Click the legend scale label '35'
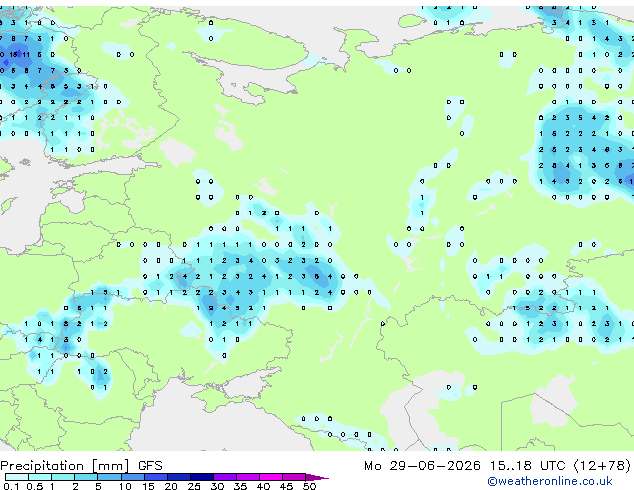 pos(240,486)
